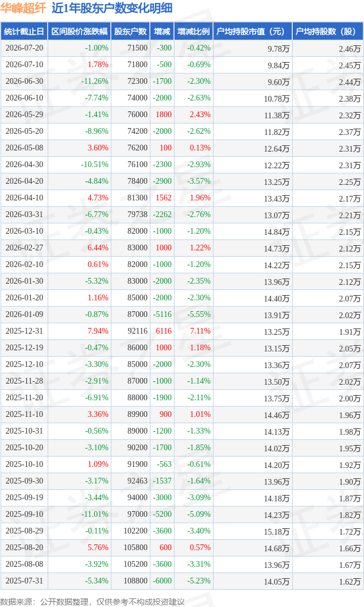
Task: Select the 股东户数 column header
Action: tap(130, 32)
